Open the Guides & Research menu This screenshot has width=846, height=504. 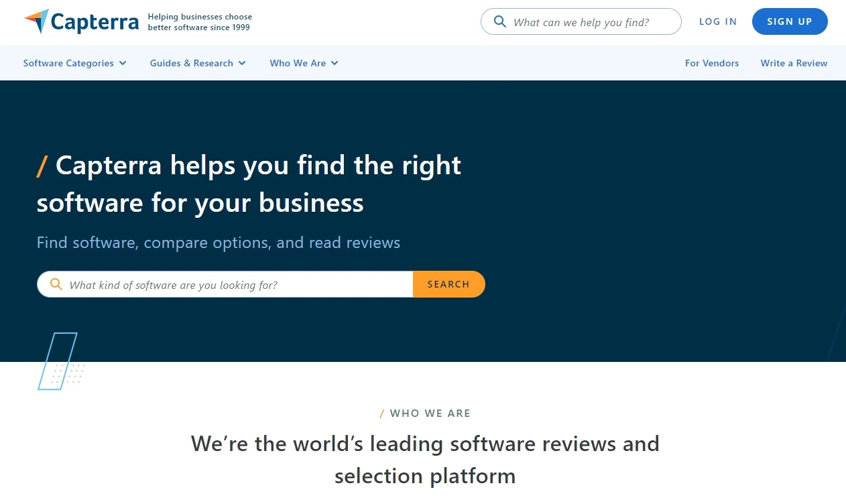192,62
